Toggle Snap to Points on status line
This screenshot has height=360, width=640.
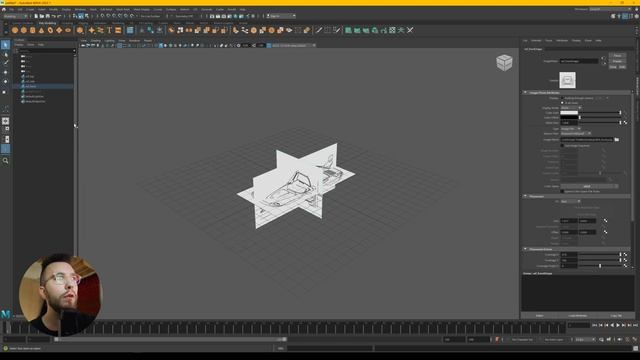114,16
